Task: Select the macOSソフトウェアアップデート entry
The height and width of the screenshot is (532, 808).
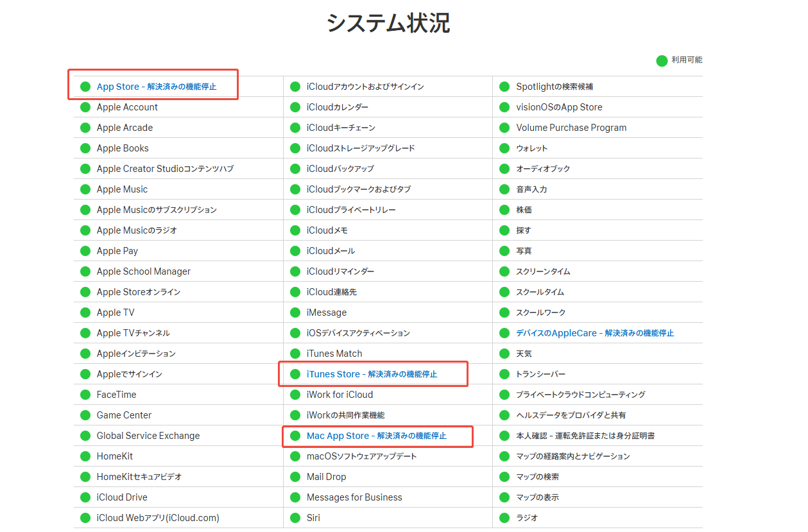Action: (x=362, y=456)
